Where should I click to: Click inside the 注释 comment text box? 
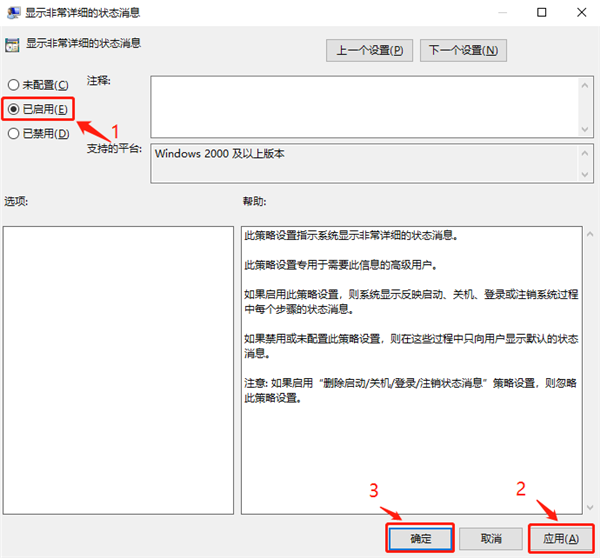click(365, 107)
